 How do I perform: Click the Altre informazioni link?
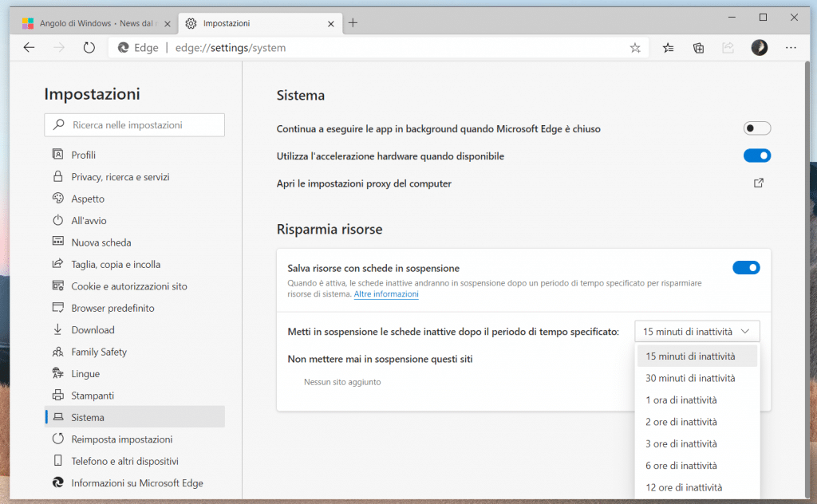(386, 294)
